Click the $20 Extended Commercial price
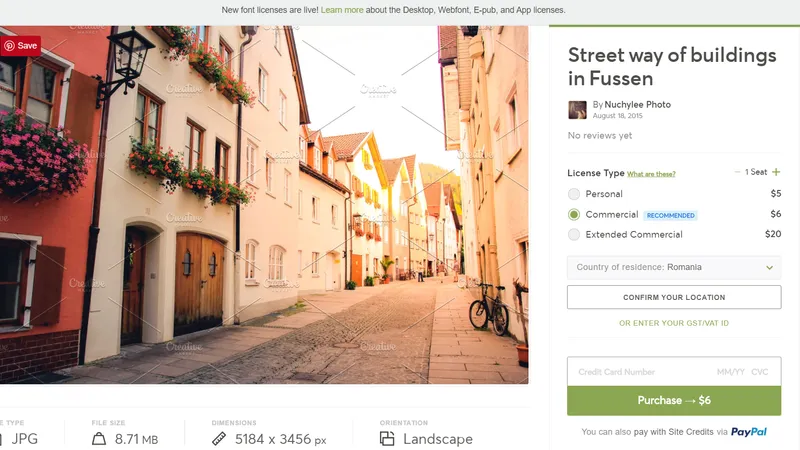Screen dimensions: 800x450 [x=773, y=234]
